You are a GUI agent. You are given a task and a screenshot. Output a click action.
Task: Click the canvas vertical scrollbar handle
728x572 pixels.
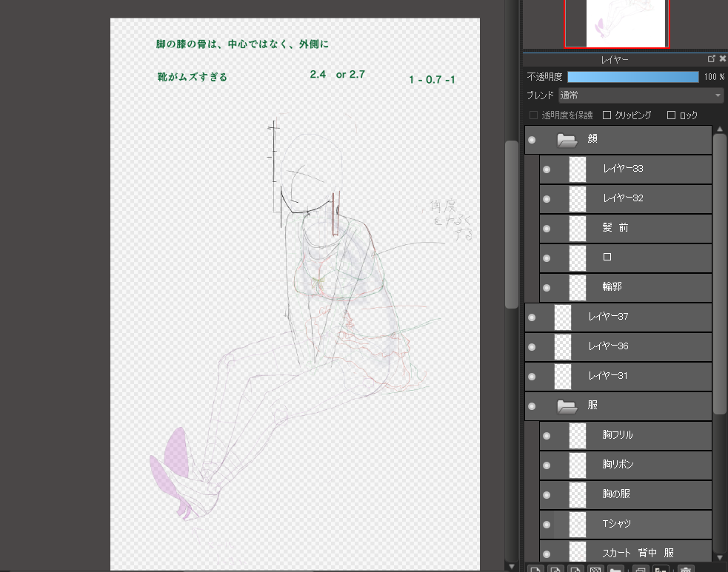tap(511, 224)
